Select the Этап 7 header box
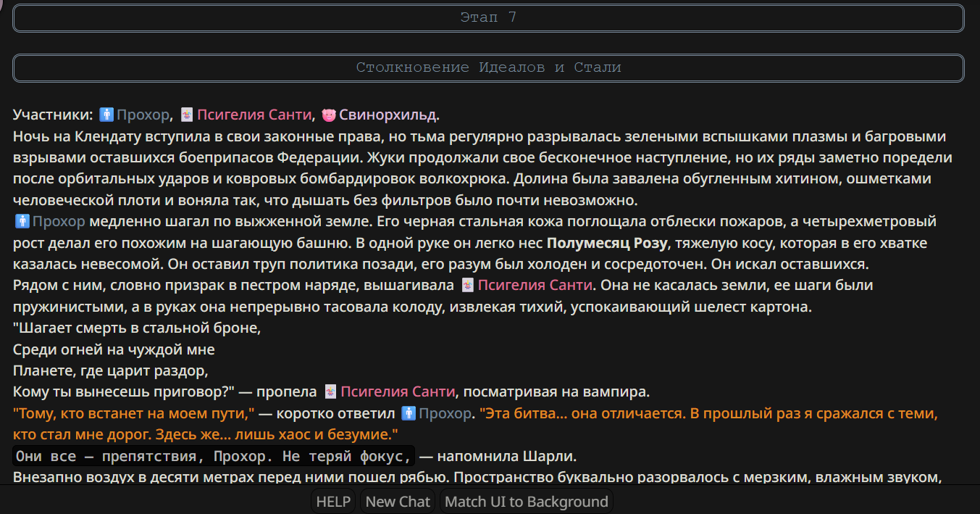Image resolution: width=980 pixels, height=514 pixels. coord(489,17)
